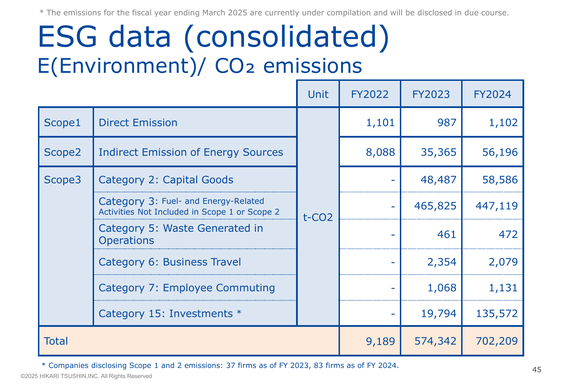Select the 'Scope2' row label
Image resolution: width=566 pixels, height=392 pixels.
point(62,152)
